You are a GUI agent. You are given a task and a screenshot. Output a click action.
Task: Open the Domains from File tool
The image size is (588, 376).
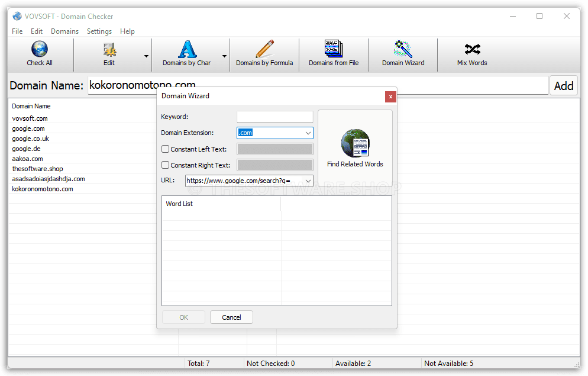click(334, 53)
